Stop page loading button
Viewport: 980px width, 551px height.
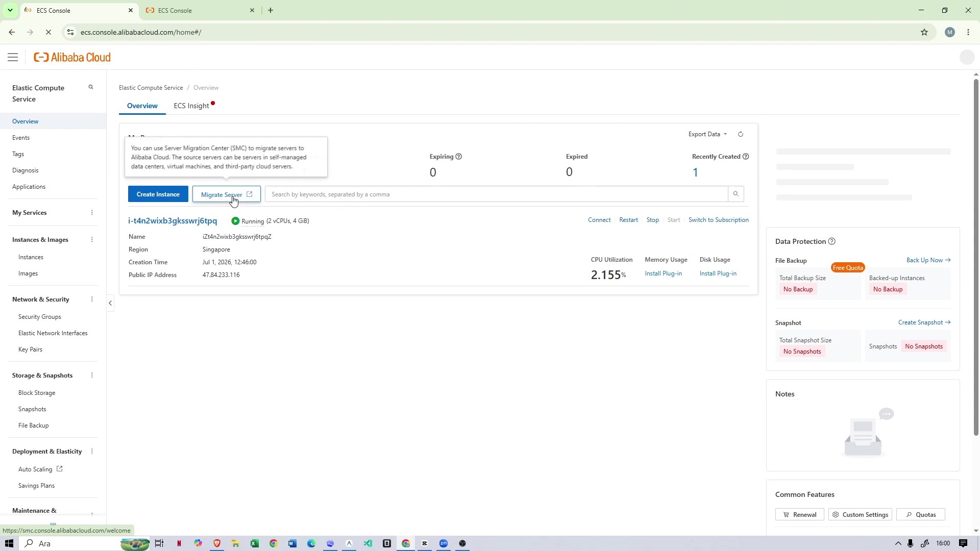click(48, 32)
